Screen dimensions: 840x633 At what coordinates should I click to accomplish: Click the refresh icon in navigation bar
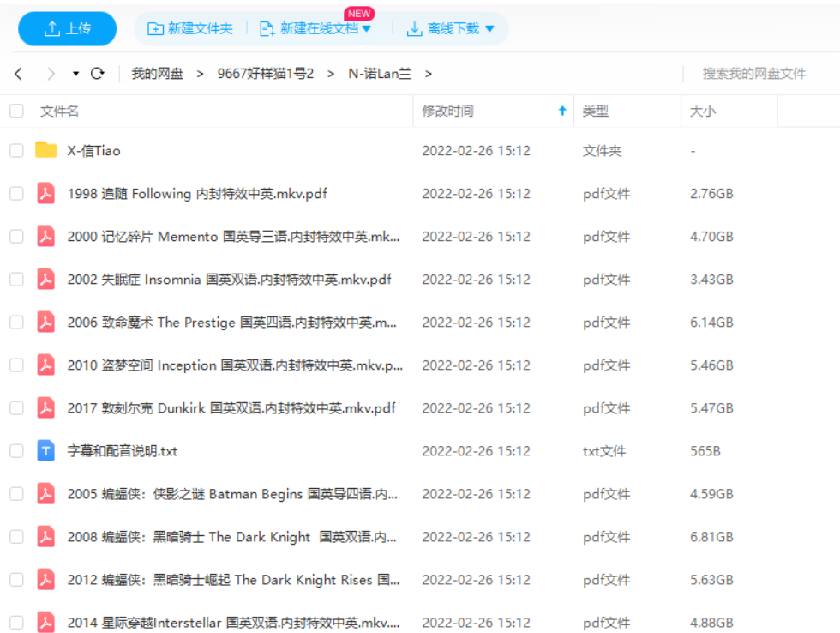click(98, 74)
